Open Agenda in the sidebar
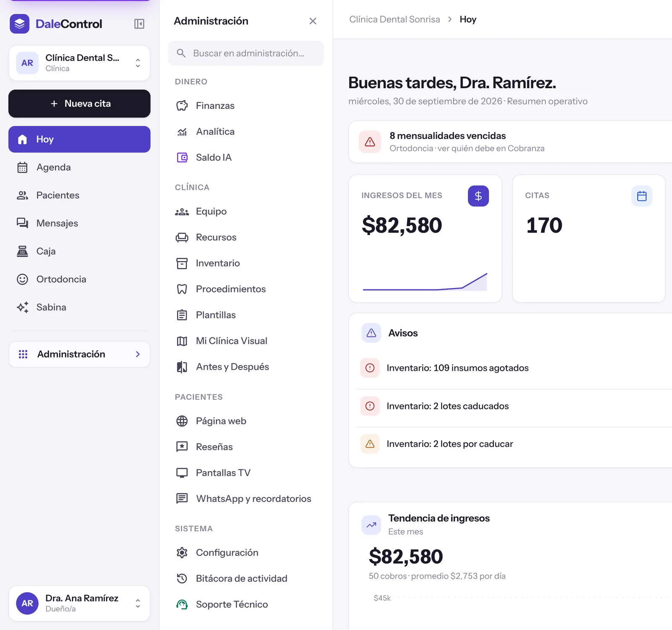 (79, 168)
